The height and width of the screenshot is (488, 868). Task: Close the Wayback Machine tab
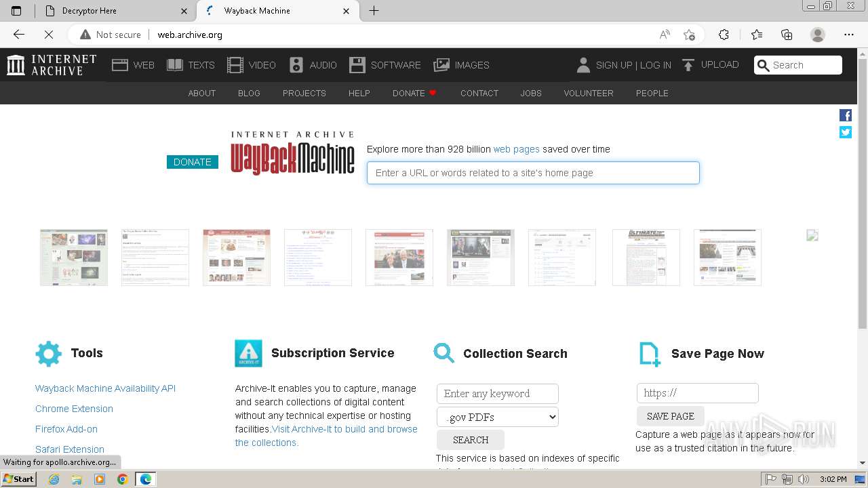click(347, 11)
